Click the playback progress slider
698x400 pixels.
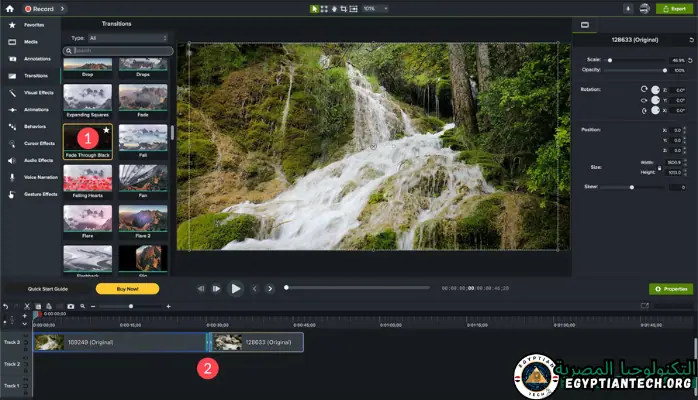(x=357, y=288)
